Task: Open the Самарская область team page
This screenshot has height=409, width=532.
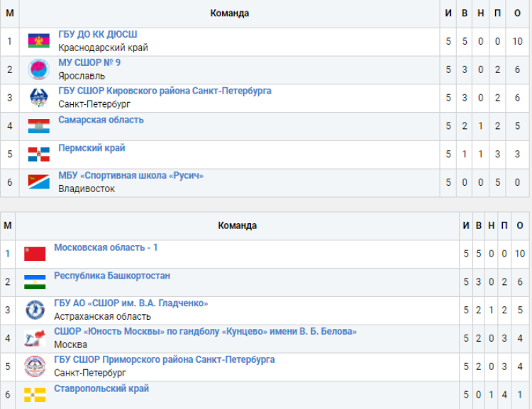Action: [101, 120]
